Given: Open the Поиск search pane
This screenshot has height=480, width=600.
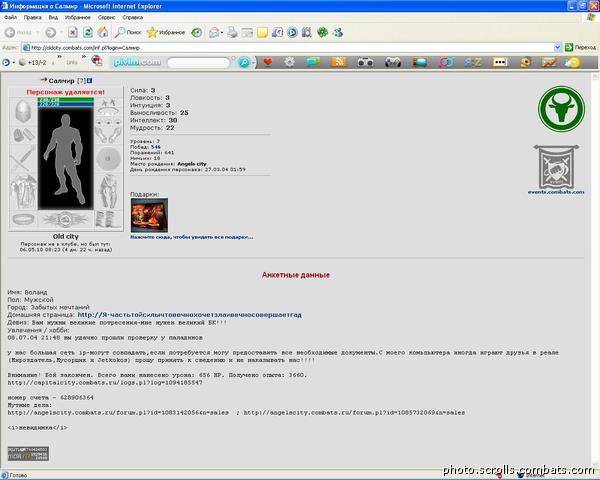Looking at the screenshot, I should click(x=128, y=33).
